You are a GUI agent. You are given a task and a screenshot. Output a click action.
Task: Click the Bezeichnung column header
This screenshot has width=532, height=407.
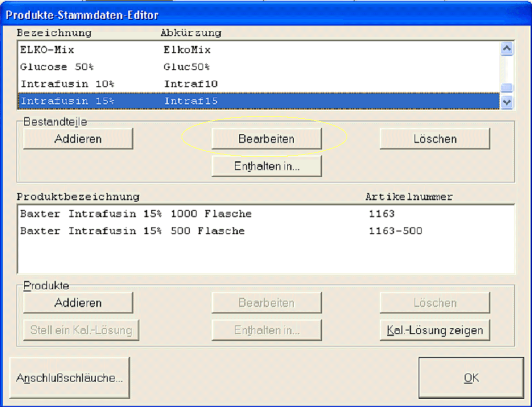54,33
